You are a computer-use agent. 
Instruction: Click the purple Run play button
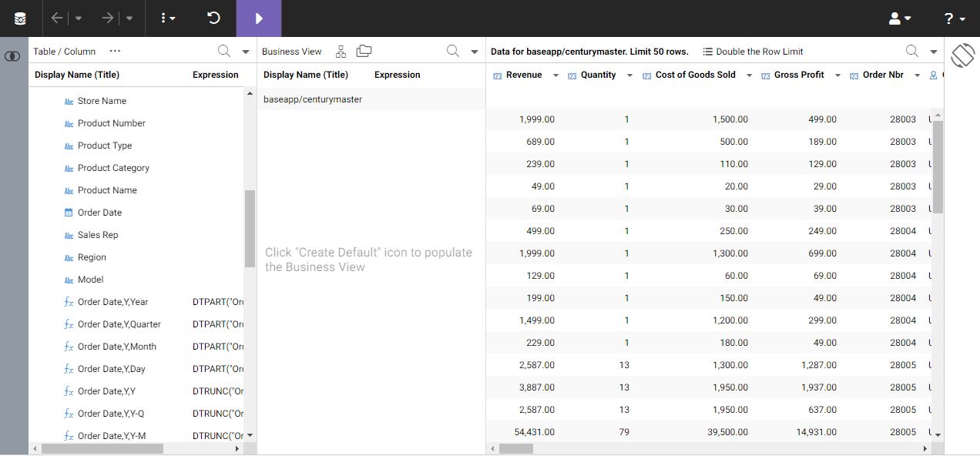259,18
